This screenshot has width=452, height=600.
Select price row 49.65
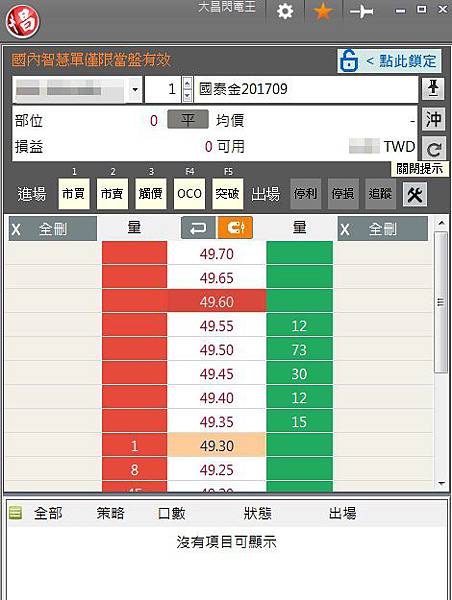point(217,277)
